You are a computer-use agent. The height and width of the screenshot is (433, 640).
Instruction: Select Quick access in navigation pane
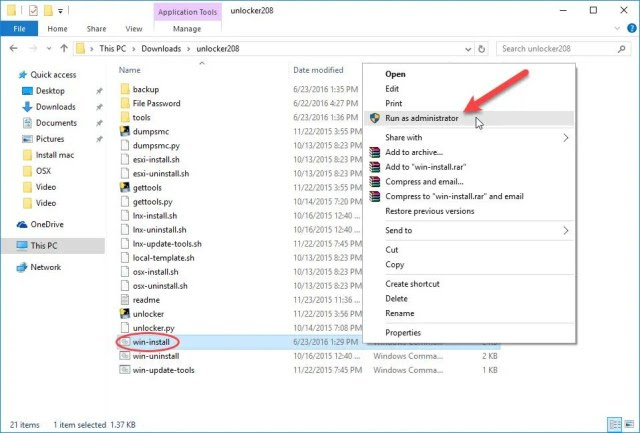[x=53, y=75]
